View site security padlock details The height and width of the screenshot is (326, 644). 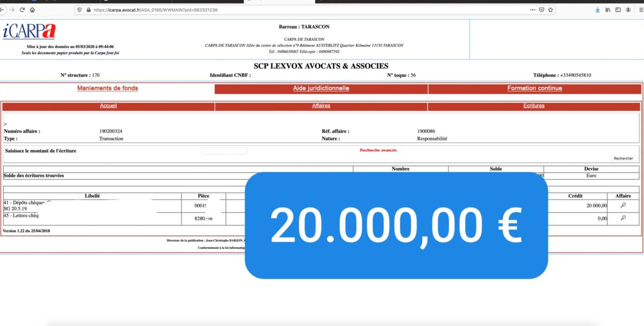point(88,10)
